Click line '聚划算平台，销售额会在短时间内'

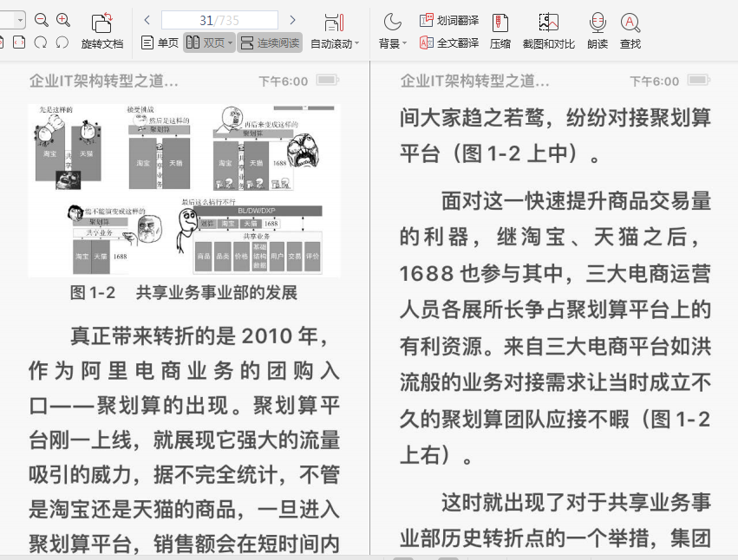point(184,544)
